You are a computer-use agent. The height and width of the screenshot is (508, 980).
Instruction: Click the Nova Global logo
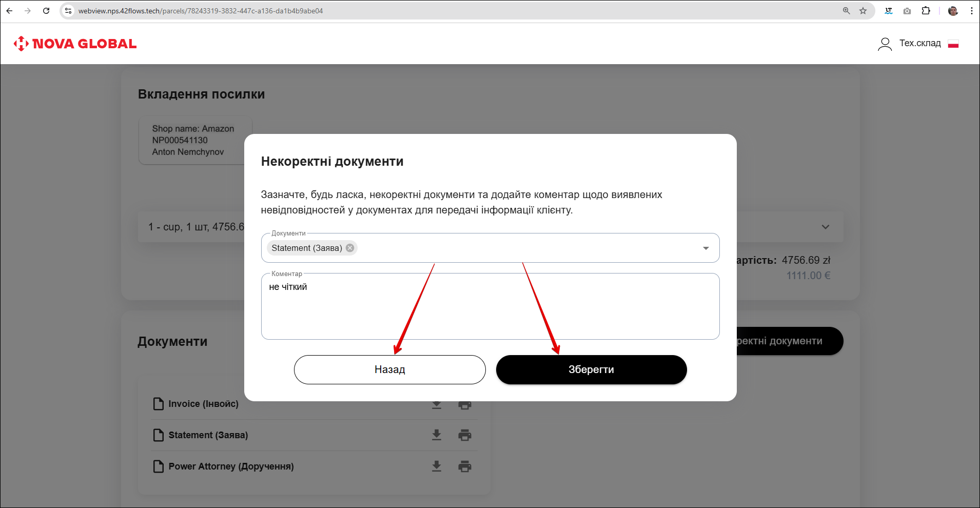[x=75, y=44]
